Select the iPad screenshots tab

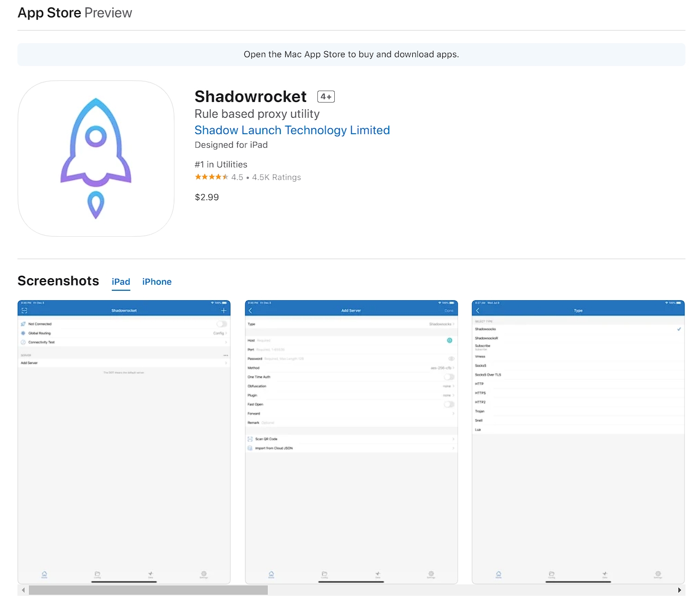click(x=121, y=282)
